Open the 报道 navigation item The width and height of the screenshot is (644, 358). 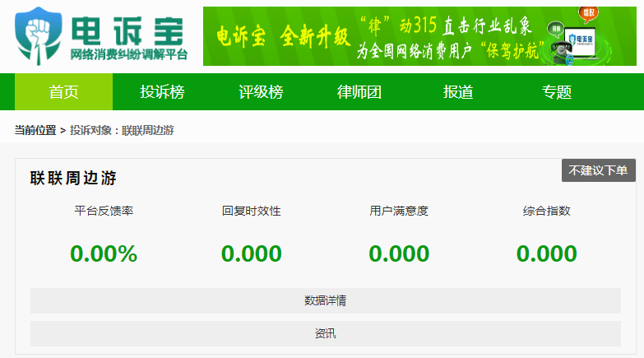(458, 91)
